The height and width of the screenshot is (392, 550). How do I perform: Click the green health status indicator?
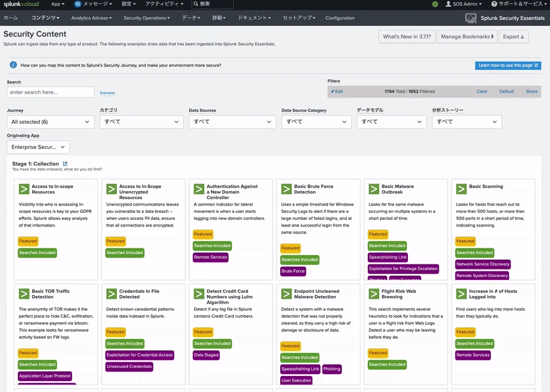tap(435, 4)
